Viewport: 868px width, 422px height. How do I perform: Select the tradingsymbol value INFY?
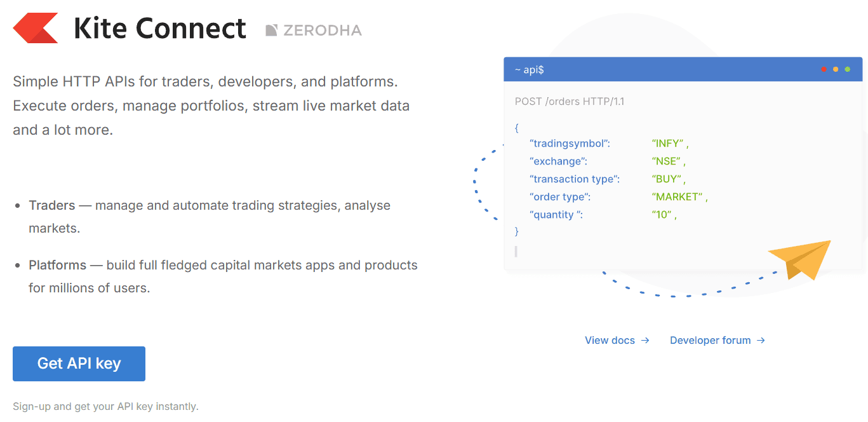[x=667, y=143]
